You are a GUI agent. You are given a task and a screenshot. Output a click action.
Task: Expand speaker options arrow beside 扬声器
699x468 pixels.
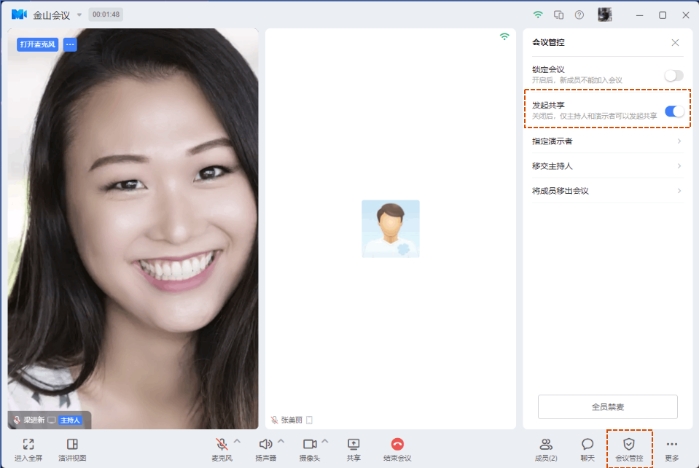pyautogui.click(x=281, y=441)
